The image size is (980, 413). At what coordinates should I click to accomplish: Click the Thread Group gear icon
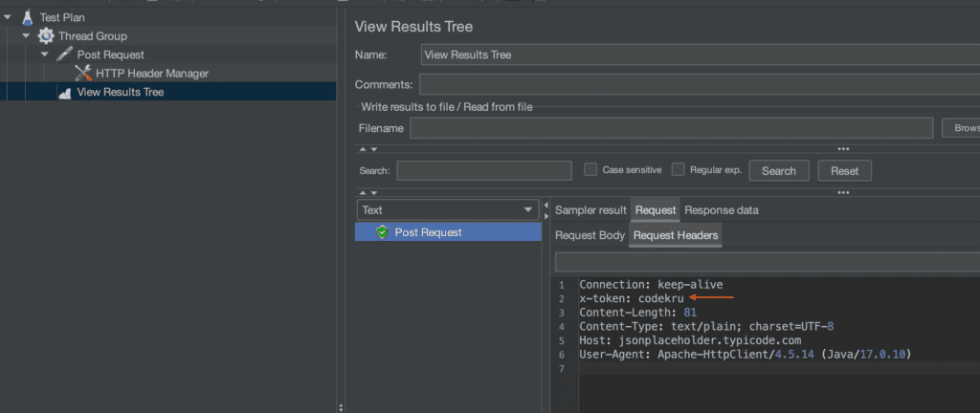46,36
